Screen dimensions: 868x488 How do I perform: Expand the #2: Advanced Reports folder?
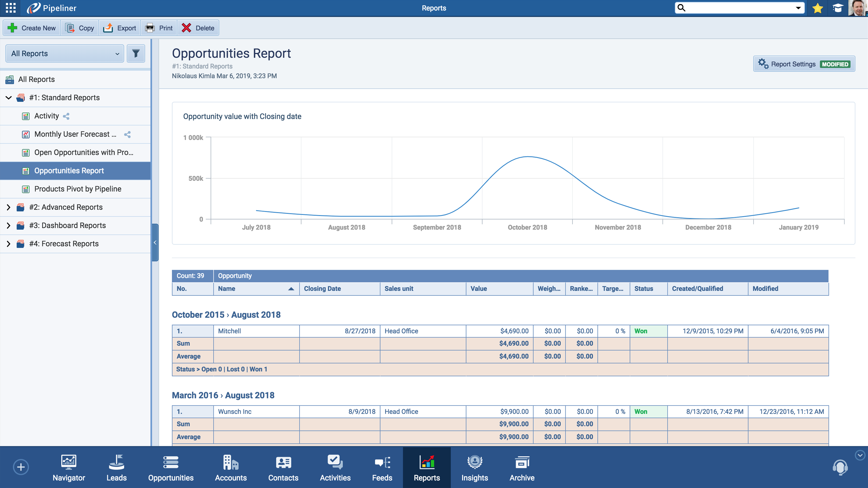tap(8, 207)
